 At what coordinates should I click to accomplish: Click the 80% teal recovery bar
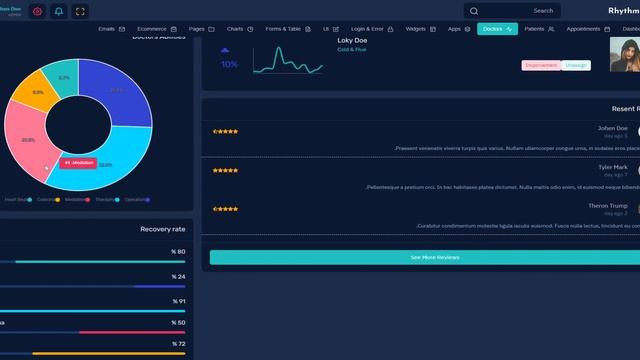(x=100, y=262)
